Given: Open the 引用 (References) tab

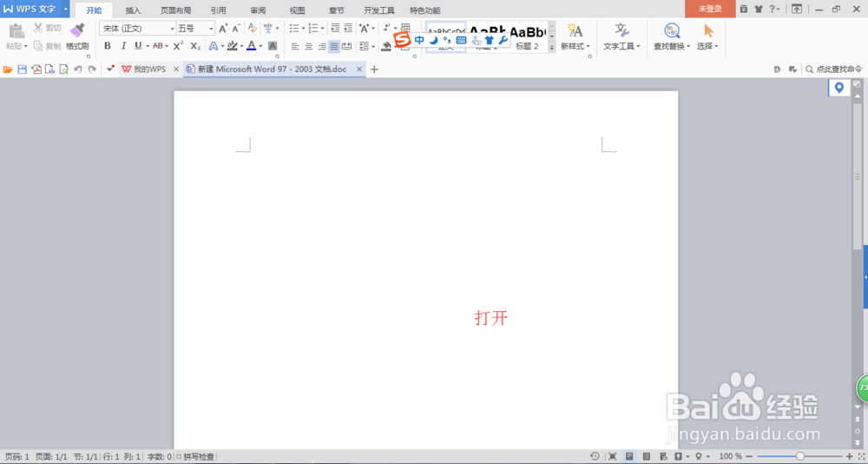Looking at the screenshot, I should (218, 10).
